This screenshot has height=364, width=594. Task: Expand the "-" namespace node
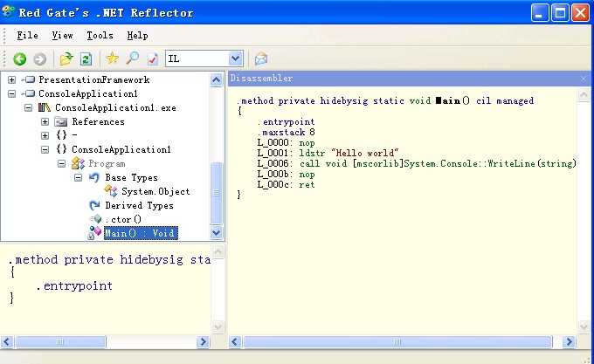click(45, 135)
